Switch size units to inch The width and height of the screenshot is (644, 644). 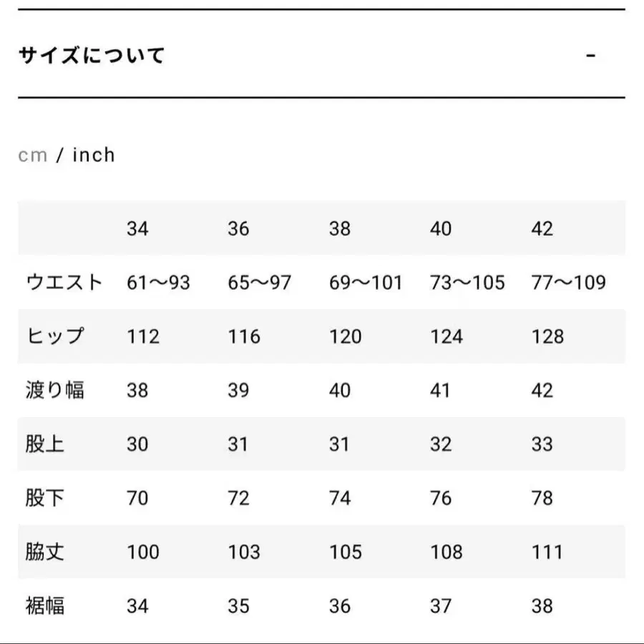tap(94, 155)
